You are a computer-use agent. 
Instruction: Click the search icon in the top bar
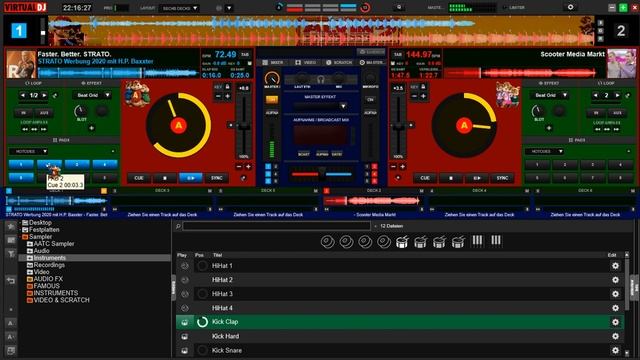point(399,7)
